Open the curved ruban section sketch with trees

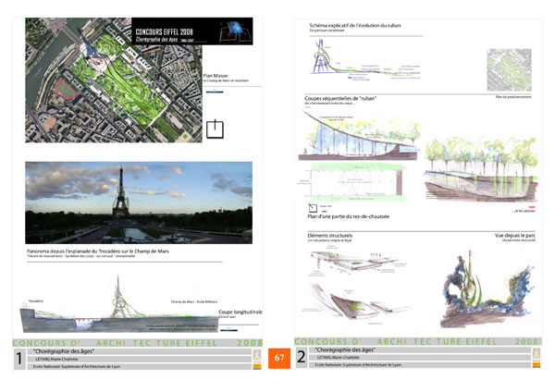pos(360,135)
